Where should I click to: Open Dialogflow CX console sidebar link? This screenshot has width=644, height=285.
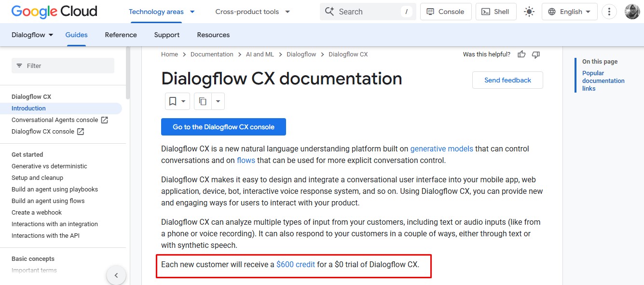(x=48, y=131)
